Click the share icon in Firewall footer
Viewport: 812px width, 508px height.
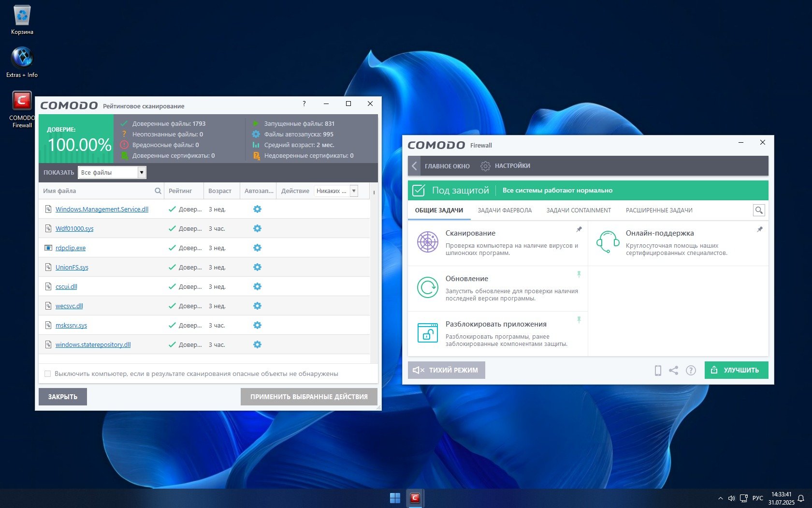674,371
